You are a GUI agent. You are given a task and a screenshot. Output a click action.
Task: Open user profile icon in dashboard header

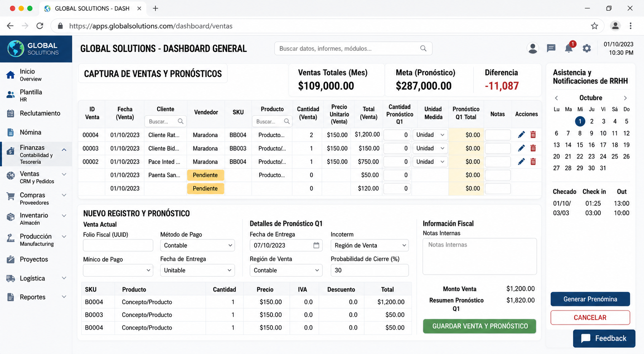(532, 48)
